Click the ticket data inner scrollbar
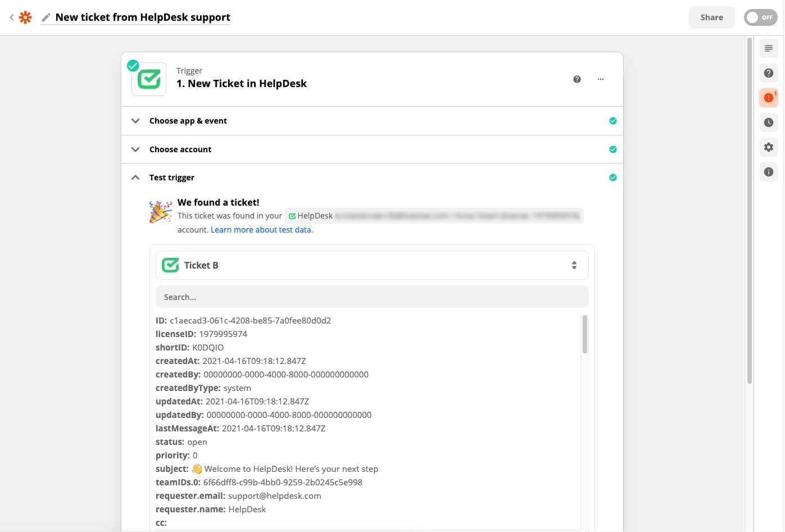This screenshot has width=785, height=532. tap(585, 334)
